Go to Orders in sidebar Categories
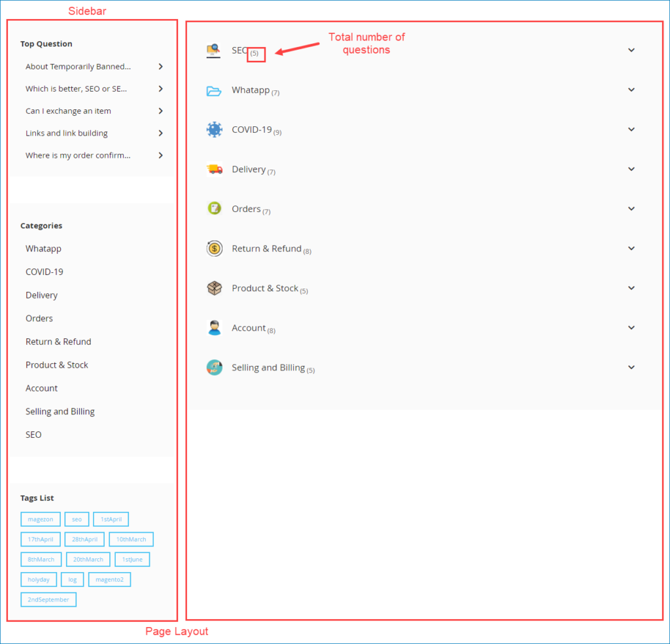The height and width of the screenshot is (644, 670). pyautogui.click(x=39, y=318)
